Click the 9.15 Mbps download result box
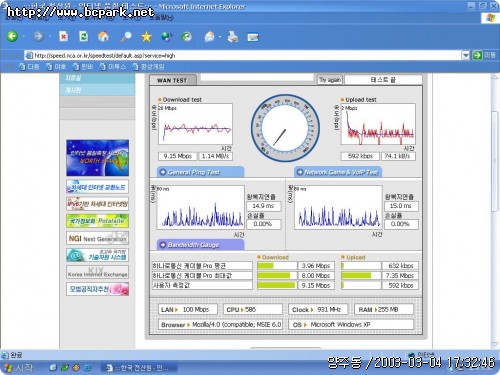The height and width of the screenshot is (375, 500). coord(177,156)
